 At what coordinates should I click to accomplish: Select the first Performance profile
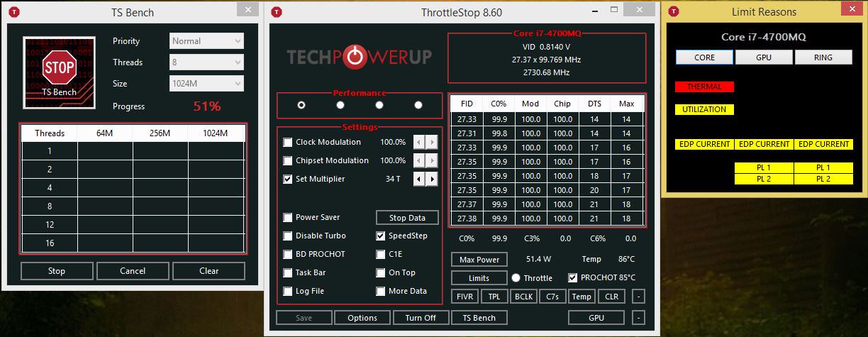[301, 105]
